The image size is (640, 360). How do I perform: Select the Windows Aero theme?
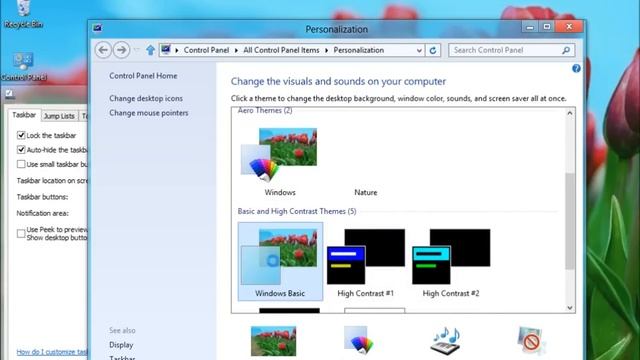[x=280, y=162]
